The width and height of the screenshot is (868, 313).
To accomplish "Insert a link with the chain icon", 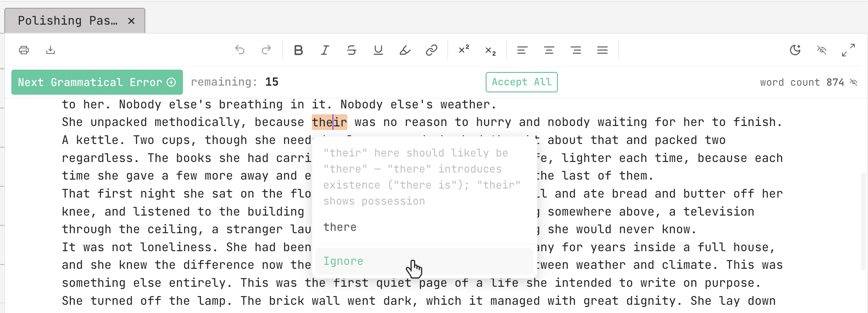I will [432, 50].
